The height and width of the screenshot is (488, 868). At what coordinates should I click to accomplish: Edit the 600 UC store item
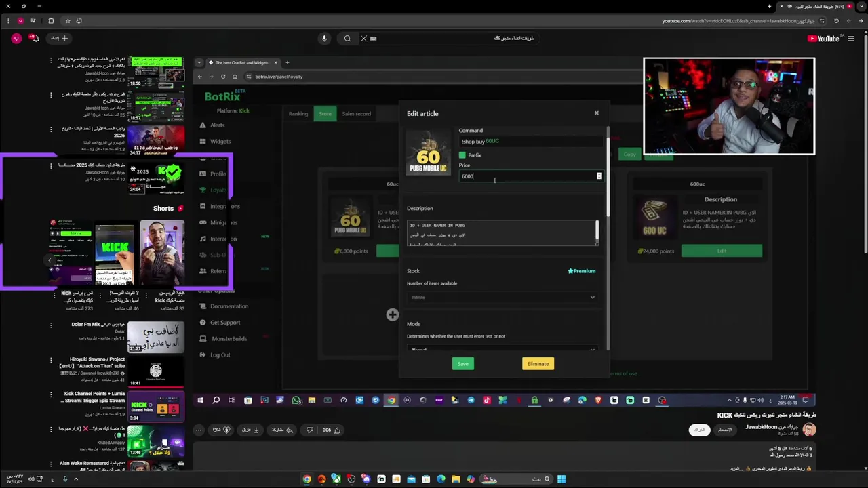tap(722, 251)
